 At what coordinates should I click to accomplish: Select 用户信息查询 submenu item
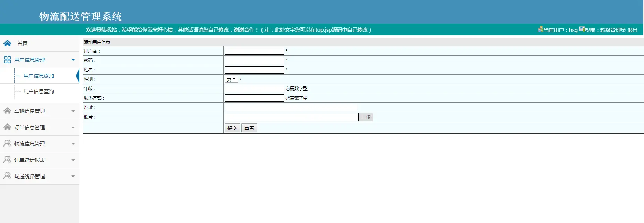(x=39, y=91)
